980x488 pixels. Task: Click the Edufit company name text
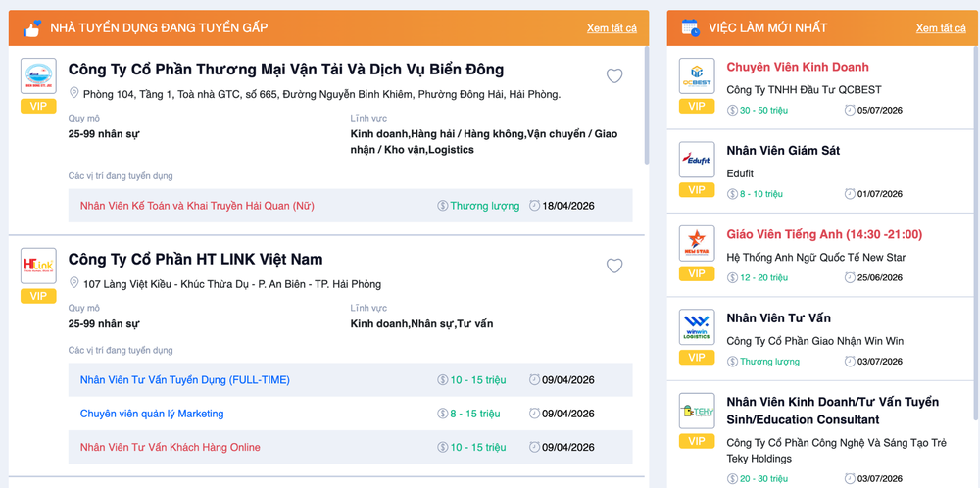pos(740,173)
